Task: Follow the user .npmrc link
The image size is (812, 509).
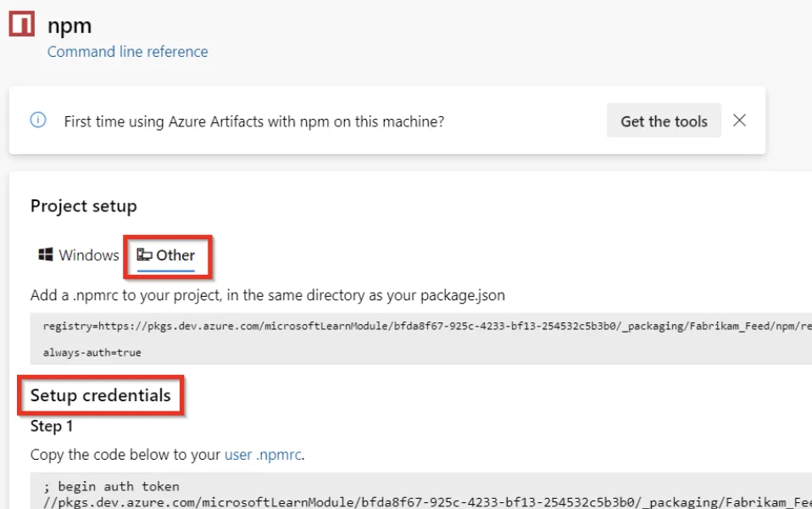Action: (x=264, y=455)
